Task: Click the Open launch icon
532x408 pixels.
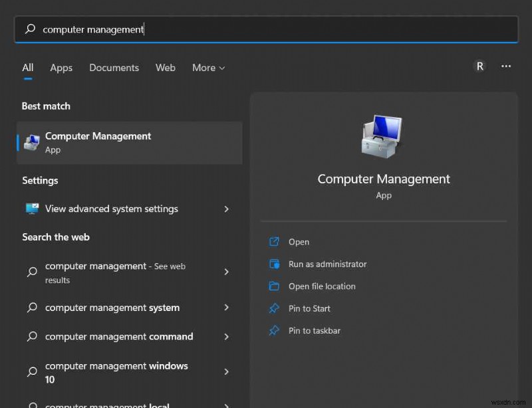Action: (275, 242)
